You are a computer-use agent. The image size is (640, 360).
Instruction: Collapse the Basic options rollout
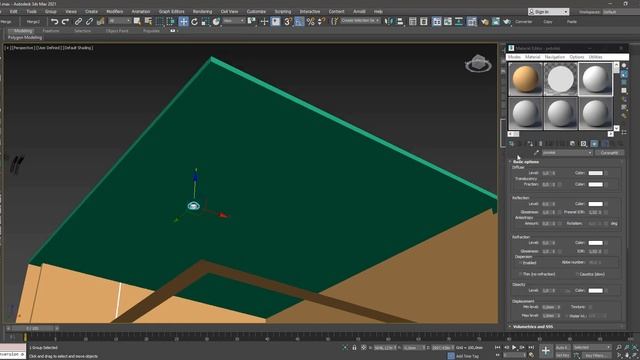coord(526,162)
